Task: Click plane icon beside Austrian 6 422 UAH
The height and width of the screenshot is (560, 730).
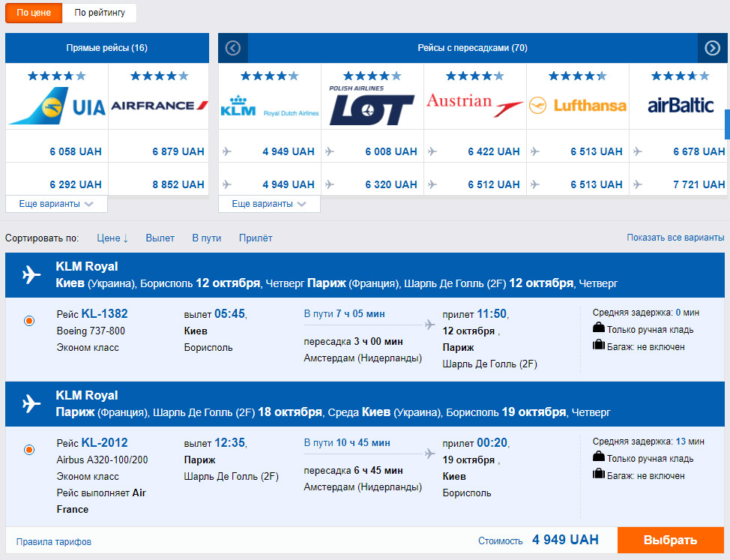Action: pyautogui.click(x=432, y=151)
